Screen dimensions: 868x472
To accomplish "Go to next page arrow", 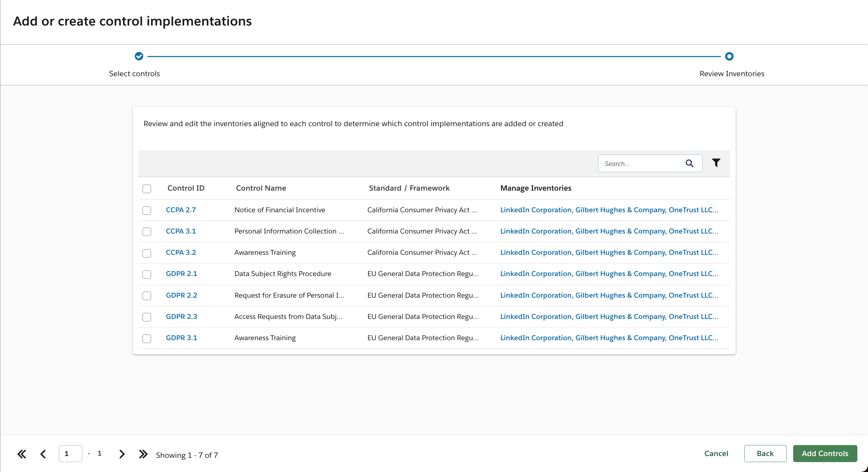I will point(122,454).
